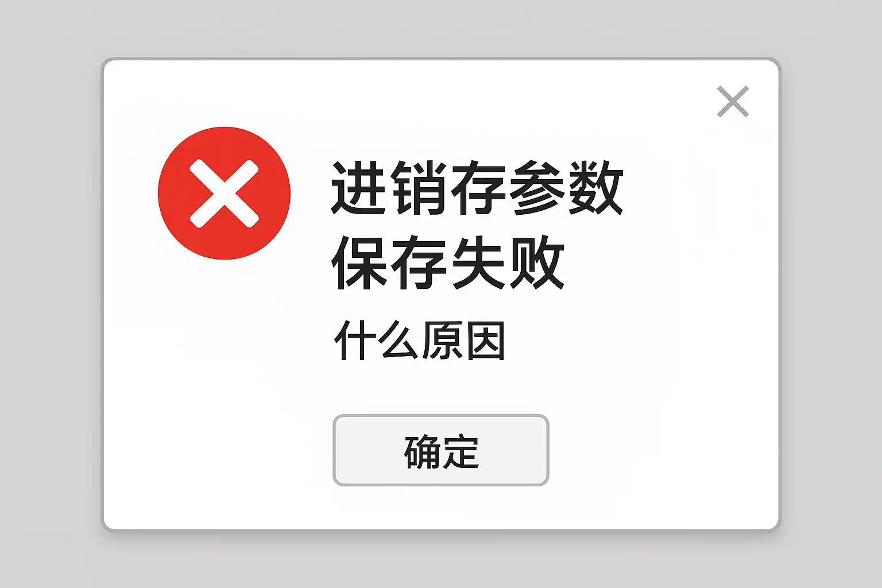The height and width of the screenshot is (588, 882).
Task: Click the X icon at the dialog corner
Action: coord(733,102)
